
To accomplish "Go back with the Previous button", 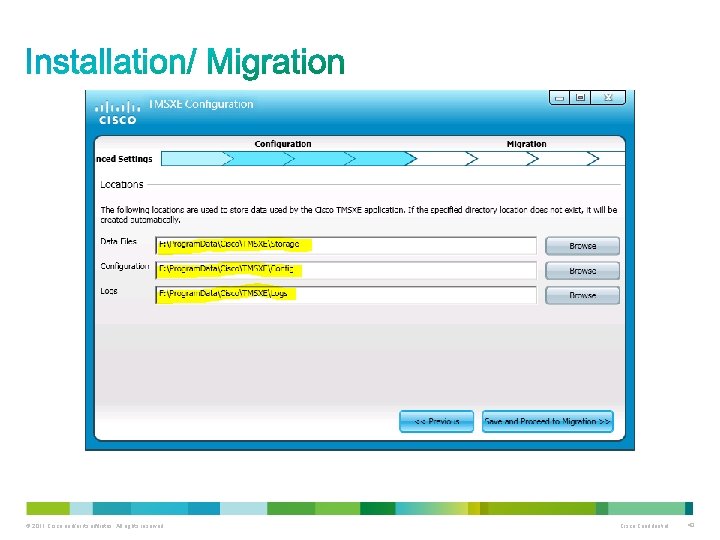I will [436, 421].
